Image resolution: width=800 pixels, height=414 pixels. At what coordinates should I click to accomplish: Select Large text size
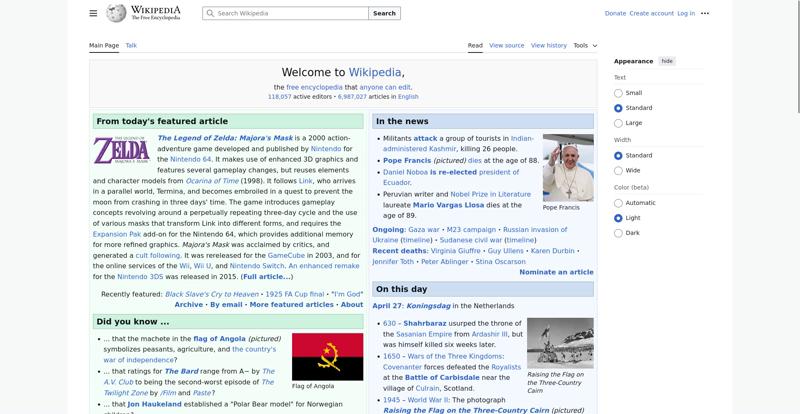(618, 123)
